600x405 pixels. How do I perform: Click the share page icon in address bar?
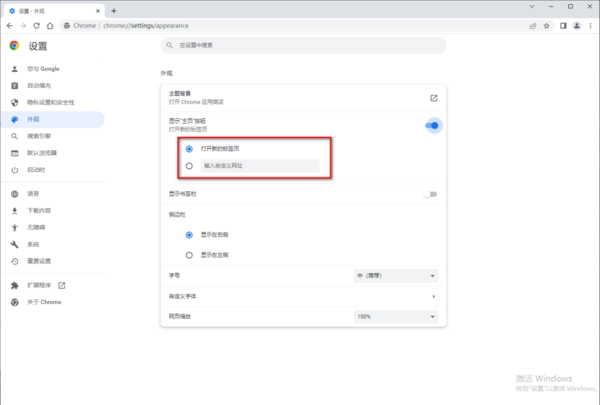(533, 26)
